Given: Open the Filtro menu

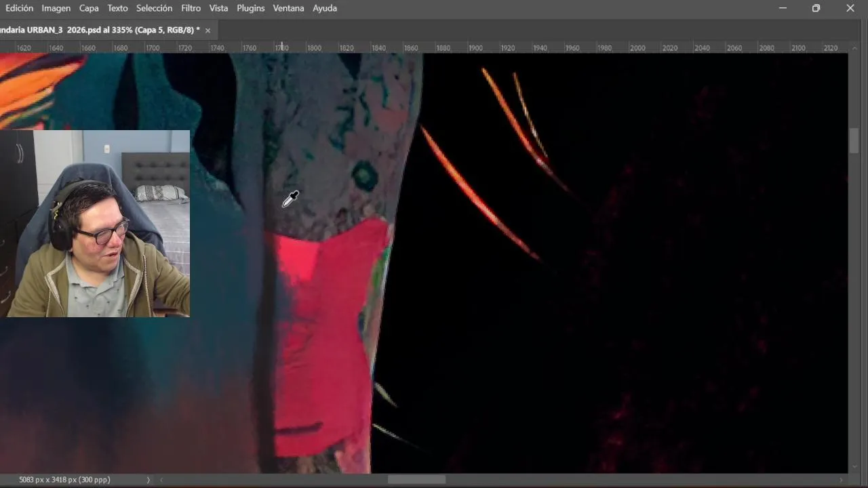Looking at the screenshot, I should coord(191,8).
